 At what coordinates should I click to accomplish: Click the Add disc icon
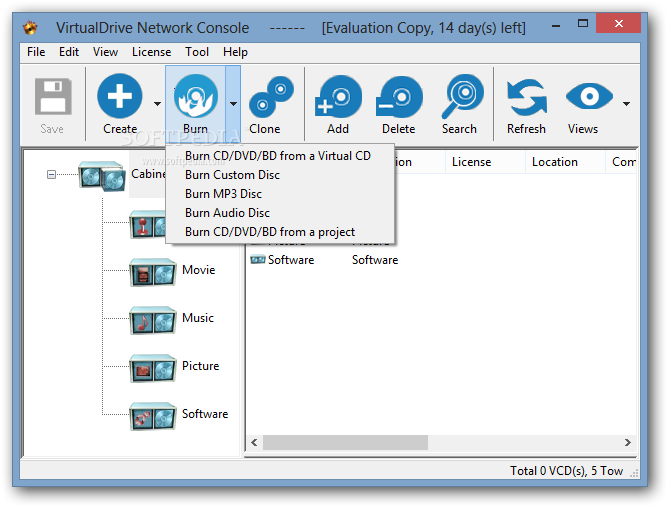339,96
